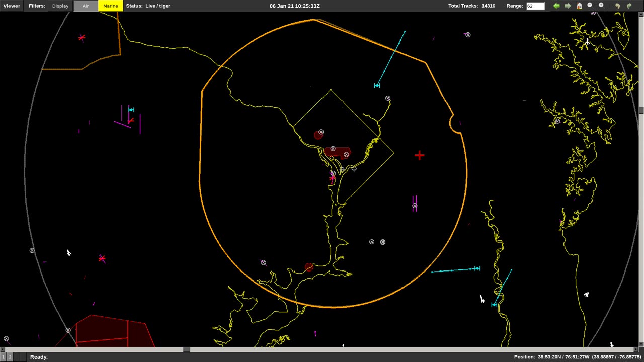Select the red X track above the red polygon
This screenshot has height=362, width=644.
click(102, 259)
